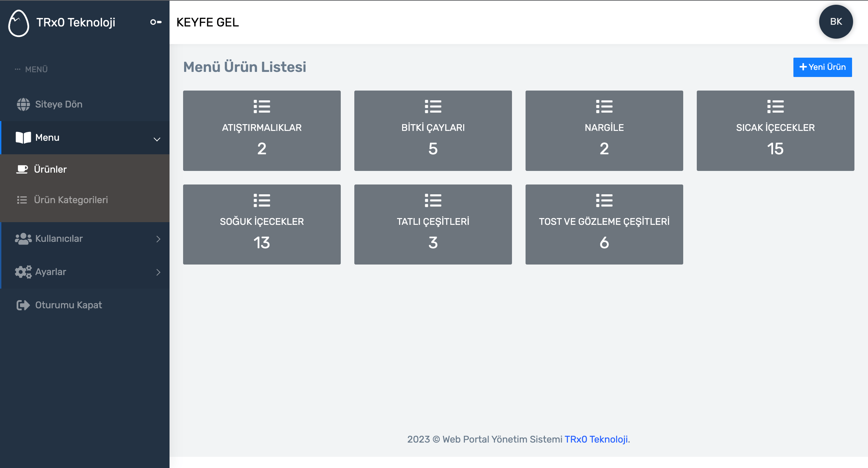
Task: Click the users icon for Kullanıcılar
Action: click(23, 239)
